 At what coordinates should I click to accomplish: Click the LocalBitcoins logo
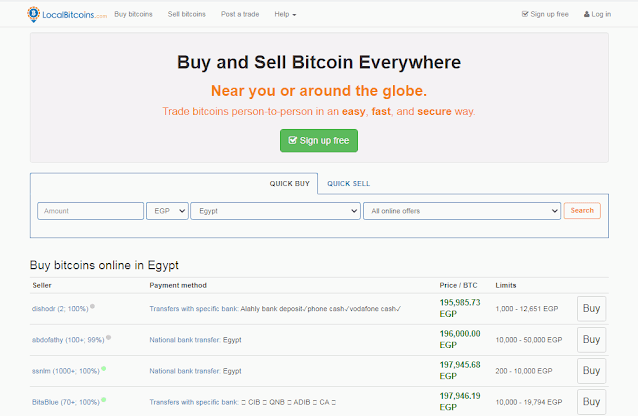click(67, 15)
